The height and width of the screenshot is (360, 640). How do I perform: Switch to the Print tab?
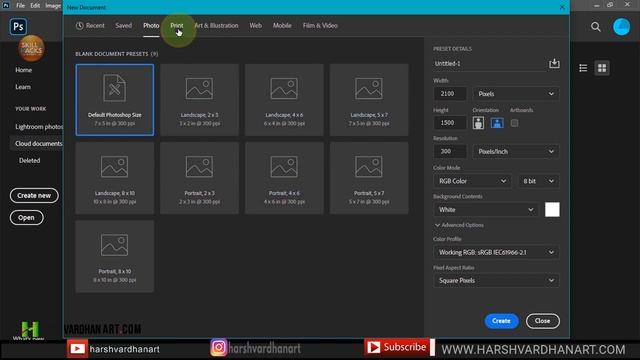click(177, 26)
